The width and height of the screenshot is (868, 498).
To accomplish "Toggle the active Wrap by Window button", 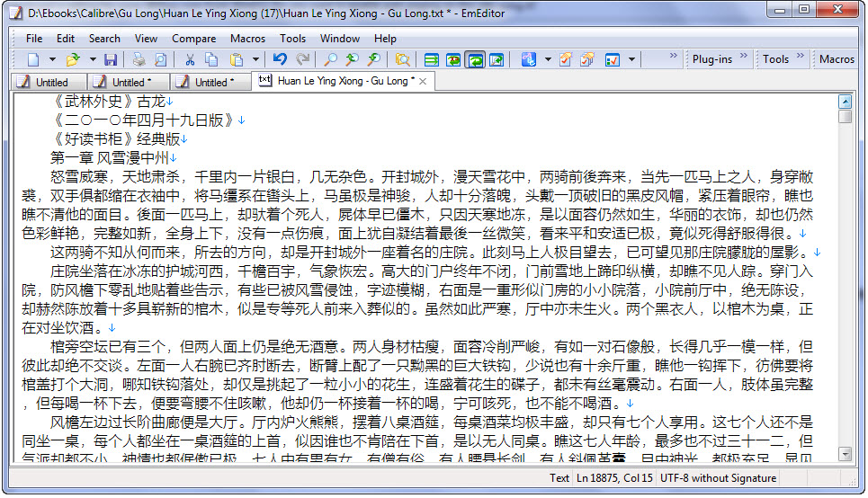I will [475, 59].
